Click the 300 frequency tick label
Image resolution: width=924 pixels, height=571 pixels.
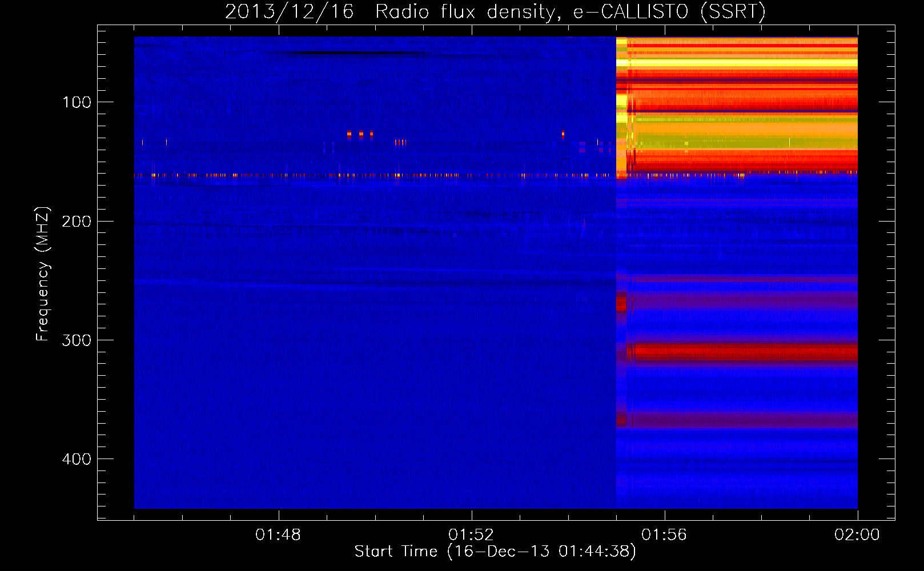coord(77,340)
